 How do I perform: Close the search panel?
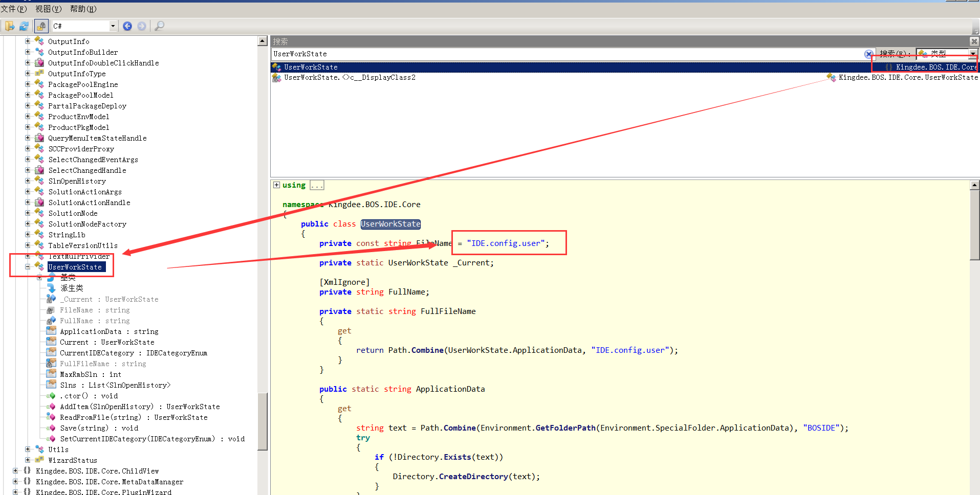click(x=974, y=41)
